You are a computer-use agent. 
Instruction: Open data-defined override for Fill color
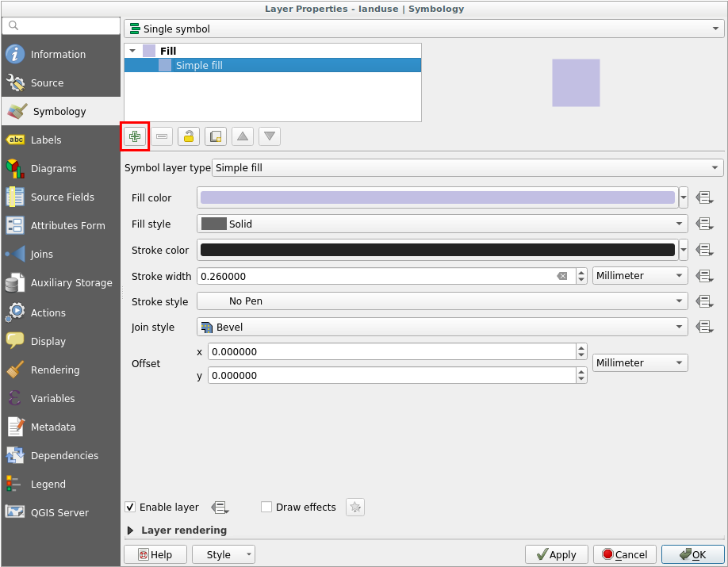tap(704, 197)
